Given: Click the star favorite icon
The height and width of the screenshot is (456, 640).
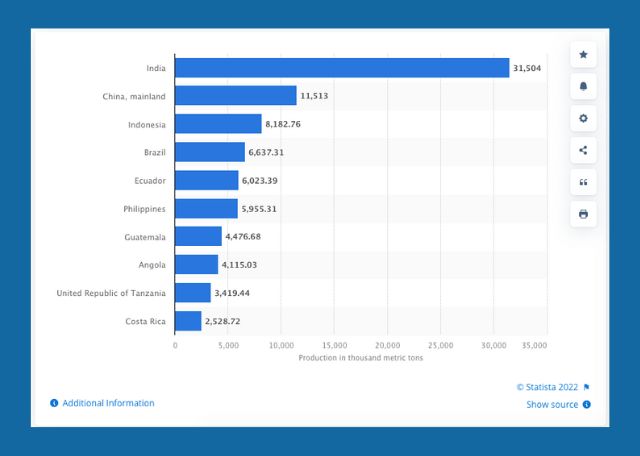Looking at the screenshot, I should [583, 54].
